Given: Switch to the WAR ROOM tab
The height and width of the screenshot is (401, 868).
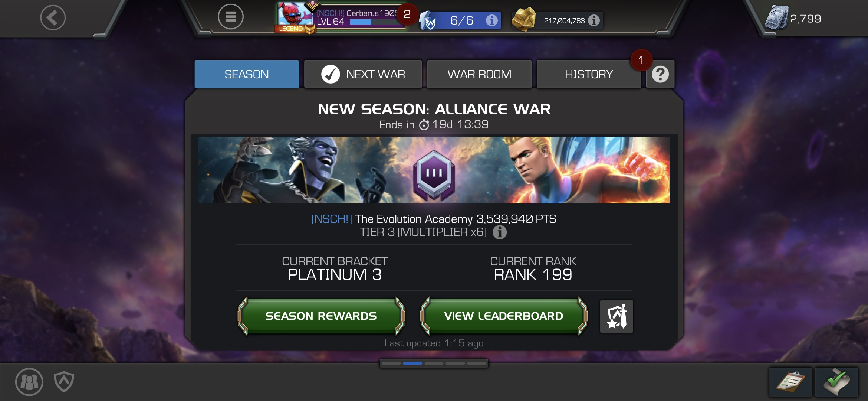Looking at the screenshot, I should (x=479, y=74).
